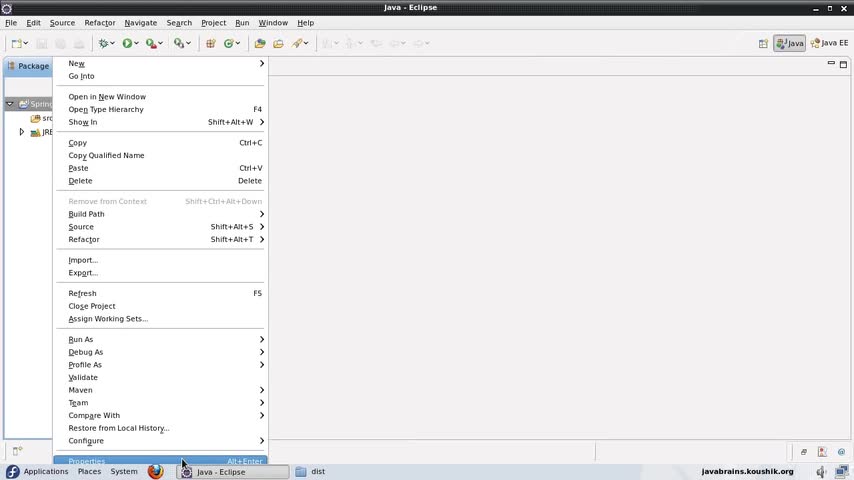The image size is (854, 480).
Task: Click the Open Type icon
Action: [x=260, y=43]
